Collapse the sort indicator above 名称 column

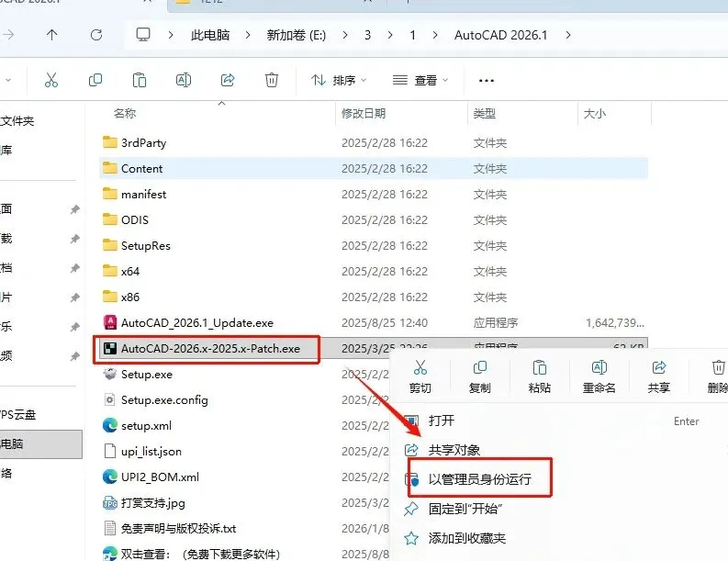222,103
